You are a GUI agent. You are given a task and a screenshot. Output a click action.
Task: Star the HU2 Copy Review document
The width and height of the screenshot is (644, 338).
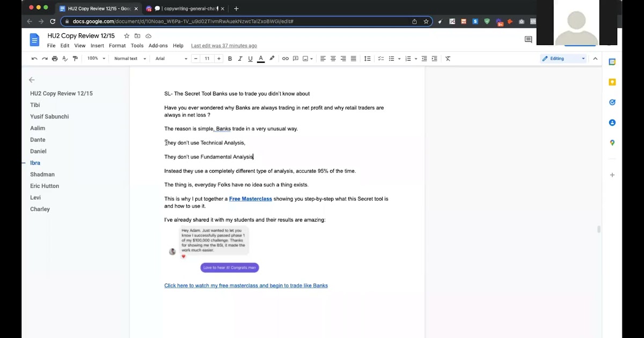[x=127, y=36]
